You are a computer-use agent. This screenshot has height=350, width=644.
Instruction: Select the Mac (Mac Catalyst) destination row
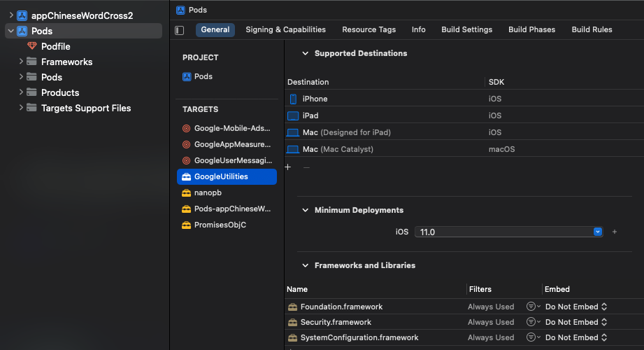[x=464, y=149]
